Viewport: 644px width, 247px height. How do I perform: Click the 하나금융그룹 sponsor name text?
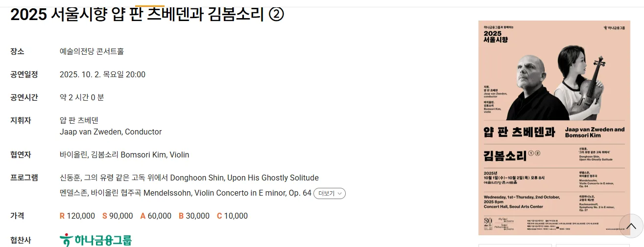103,240
